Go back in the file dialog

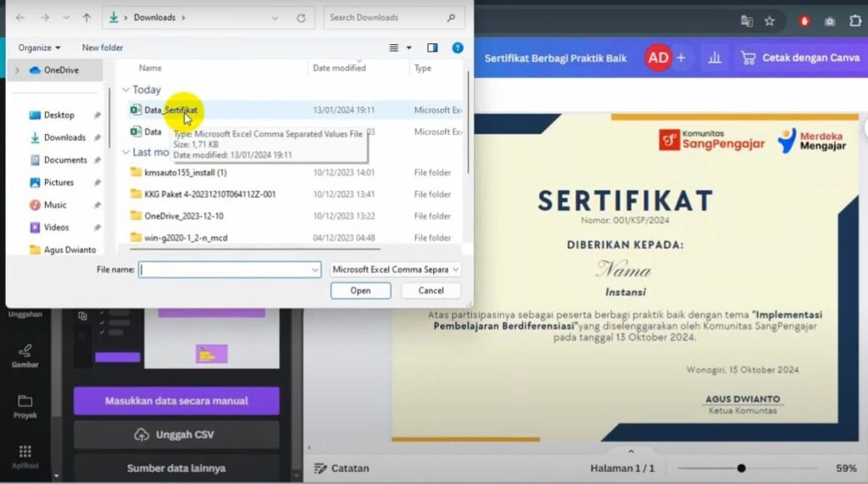pos(20,18)
